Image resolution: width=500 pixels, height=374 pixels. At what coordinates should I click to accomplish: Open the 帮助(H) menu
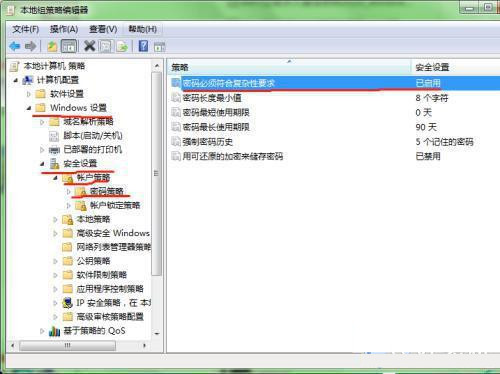tap(143, 29)
